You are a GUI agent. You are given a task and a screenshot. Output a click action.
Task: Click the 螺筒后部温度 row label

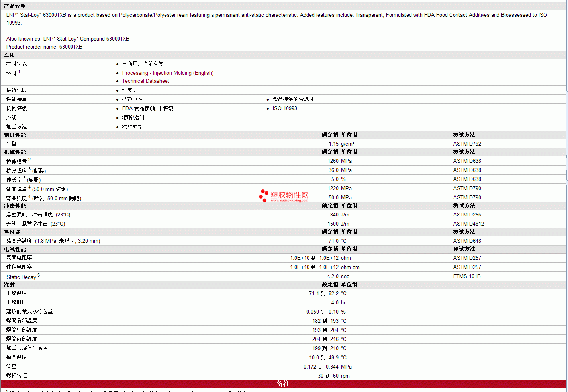click(x=22, y=321)
